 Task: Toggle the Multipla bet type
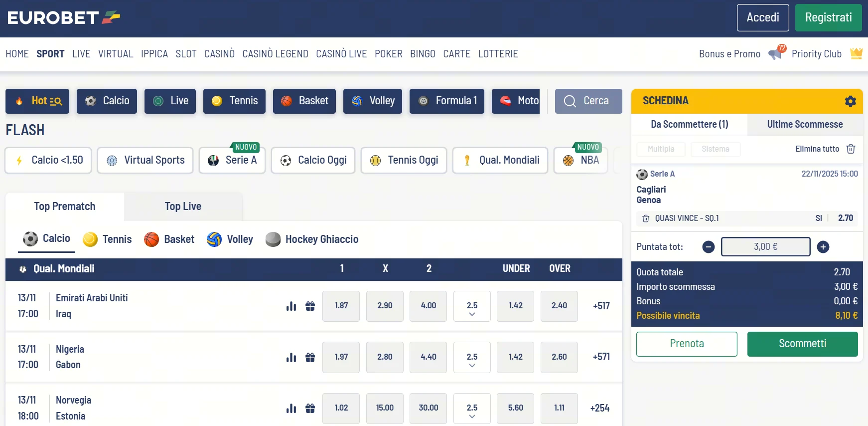[x=661, y=149]
